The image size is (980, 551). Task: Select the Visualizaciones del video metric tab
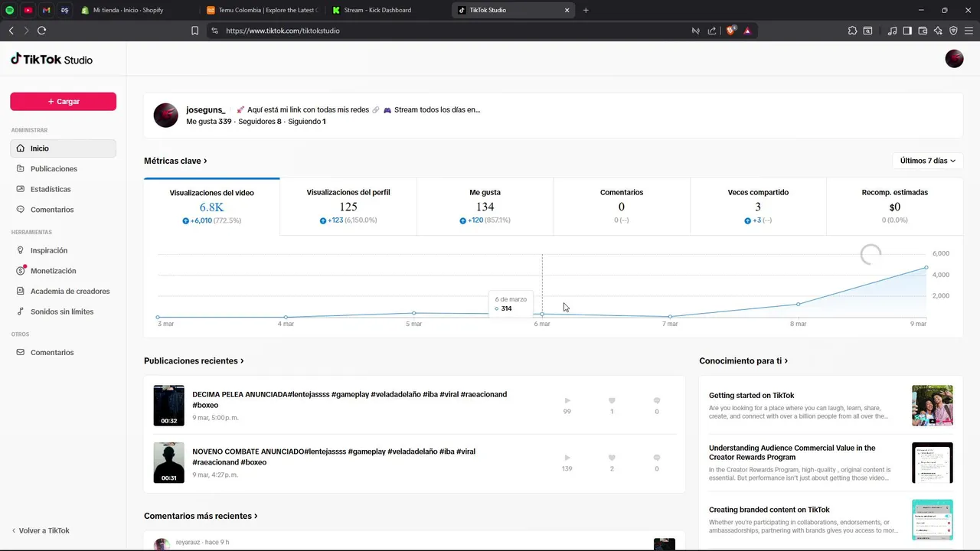(211, 207)
